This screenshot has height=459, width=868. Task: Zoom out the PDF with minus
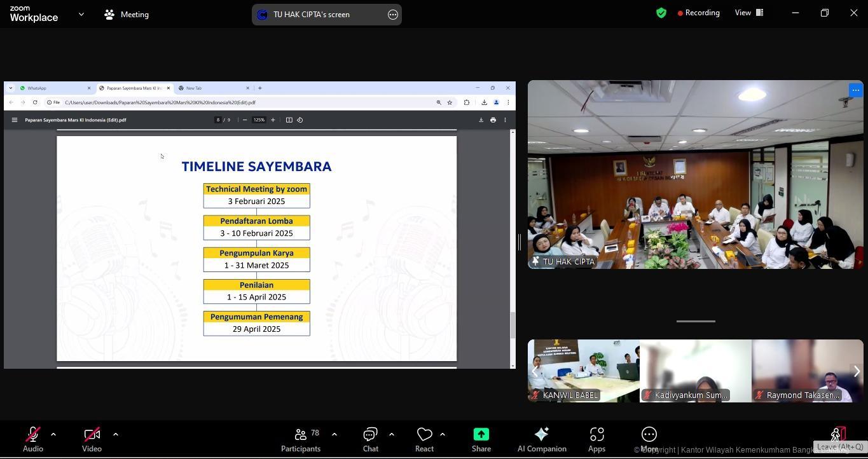[x=245, y=120]
